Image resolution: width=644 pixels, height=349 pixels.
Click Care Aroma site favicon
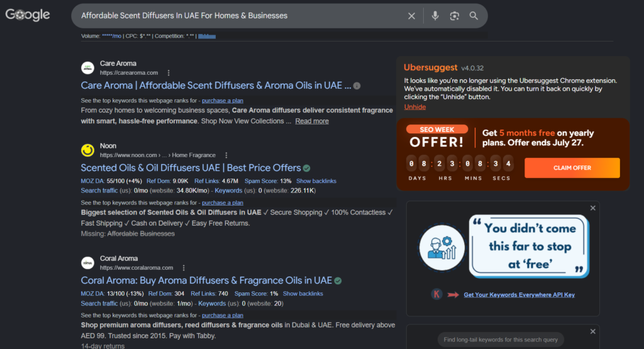click(87, 68)
